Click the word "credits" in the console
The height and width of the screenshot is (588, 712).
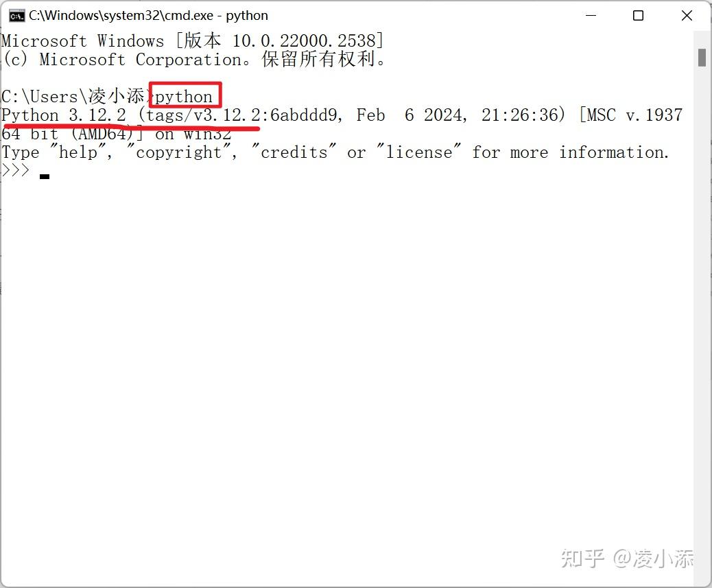click(294, 152)
